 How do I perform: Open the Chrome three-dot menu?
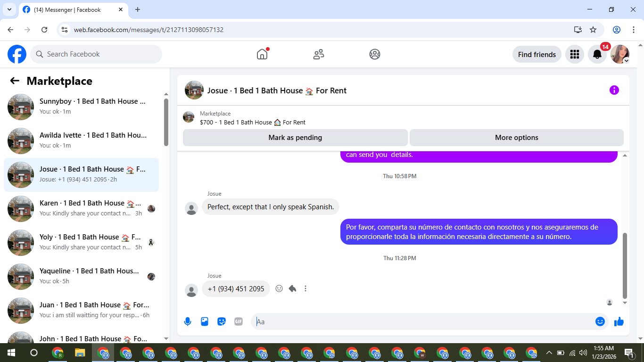[x=633, y=30]
